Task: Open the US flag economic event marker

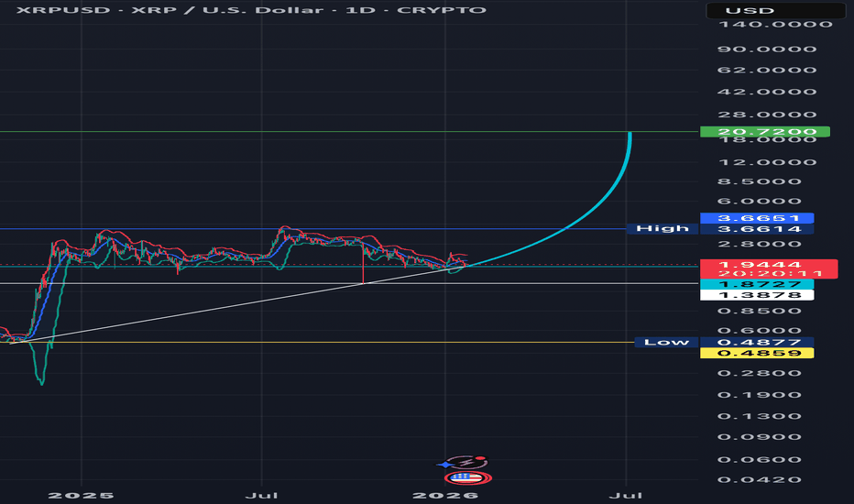Action: 468,477
